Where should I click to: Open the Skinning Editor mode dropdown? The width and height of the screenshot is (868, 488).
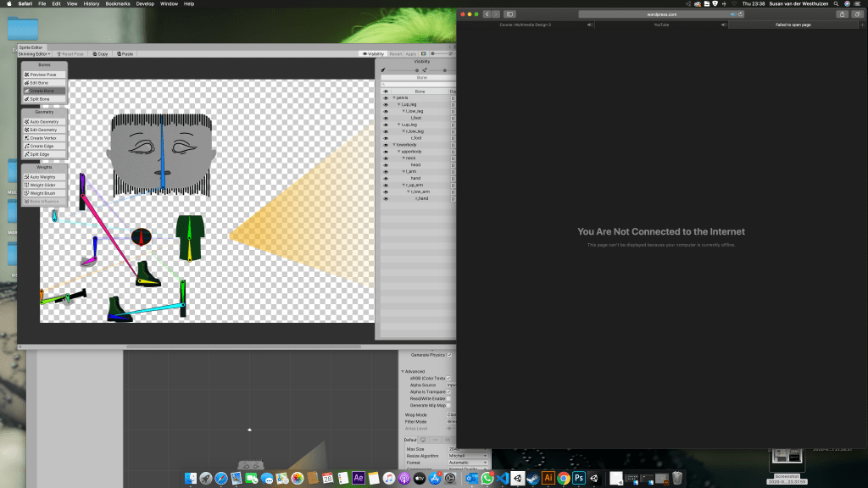click(x=36, y=53)
